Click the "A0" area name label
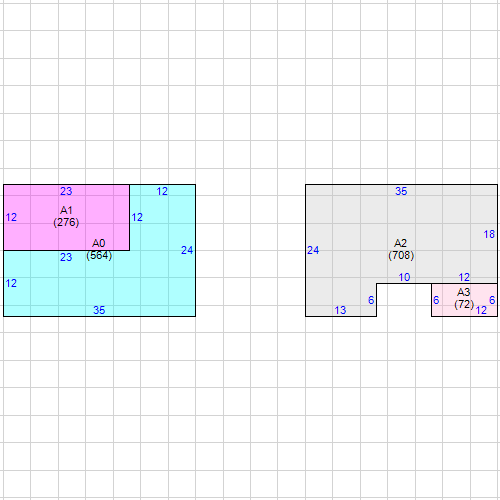 pos(99,243)
